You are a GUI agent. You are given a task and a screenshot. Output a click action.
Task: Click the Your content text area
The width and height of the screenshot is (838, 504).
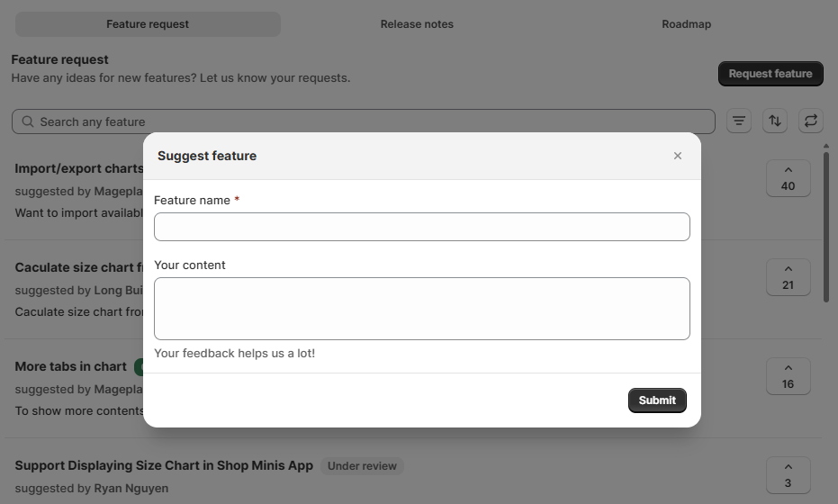pos(421,309)
